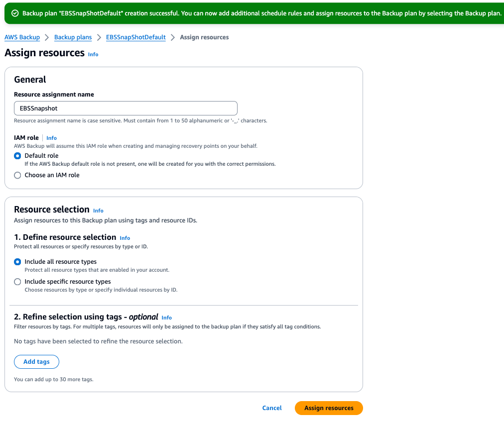Navigate to AWS Backup via breadcrumb

click(22, 37)
